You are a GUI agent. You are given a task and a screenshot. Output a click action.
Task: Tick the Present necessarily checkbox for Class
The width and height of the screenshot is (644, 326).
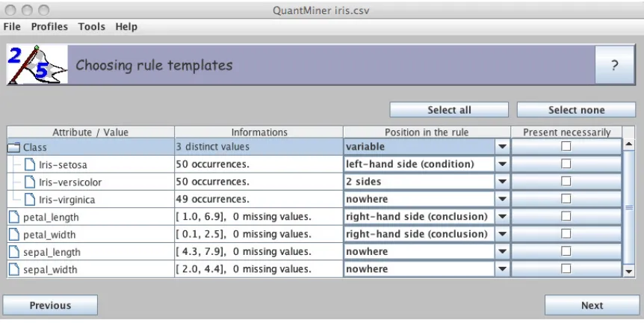pyautogui.click(x=566, y=147)
